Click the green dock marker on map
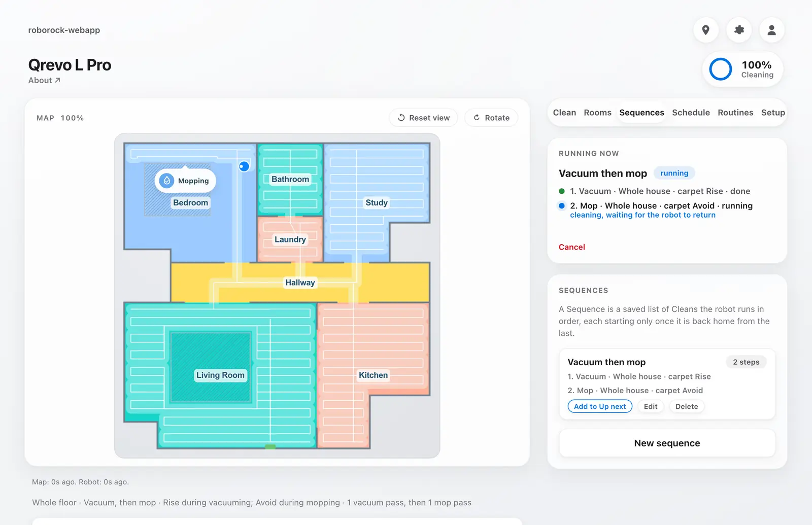812x525 pixels. [270, 447]
